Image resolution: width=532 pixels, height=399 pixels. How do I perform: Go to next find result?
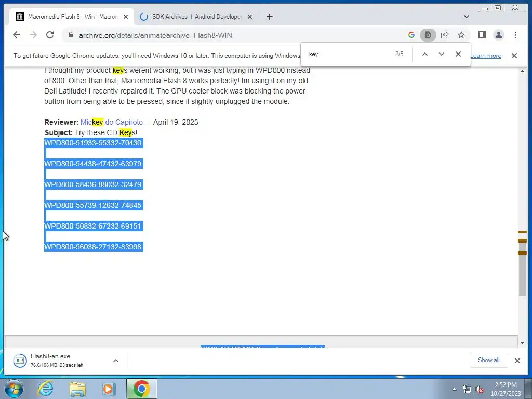(x=442, y=54)
